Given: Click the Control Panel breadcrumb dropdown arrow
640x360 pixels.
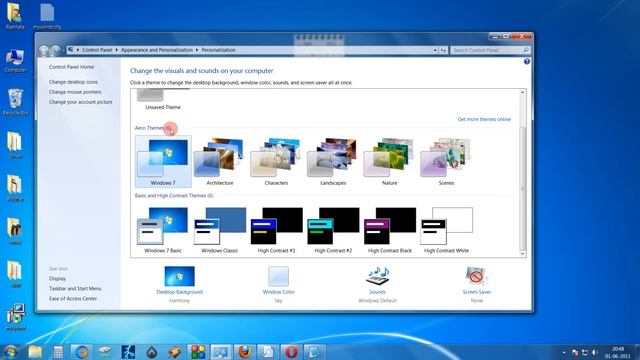Looking at the screenshot, I should click(116, 50).
